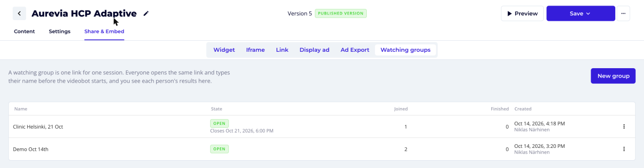Select the Share & Embed tab
644x168 pixels.
pyautogui.click(x=104, y=31)
